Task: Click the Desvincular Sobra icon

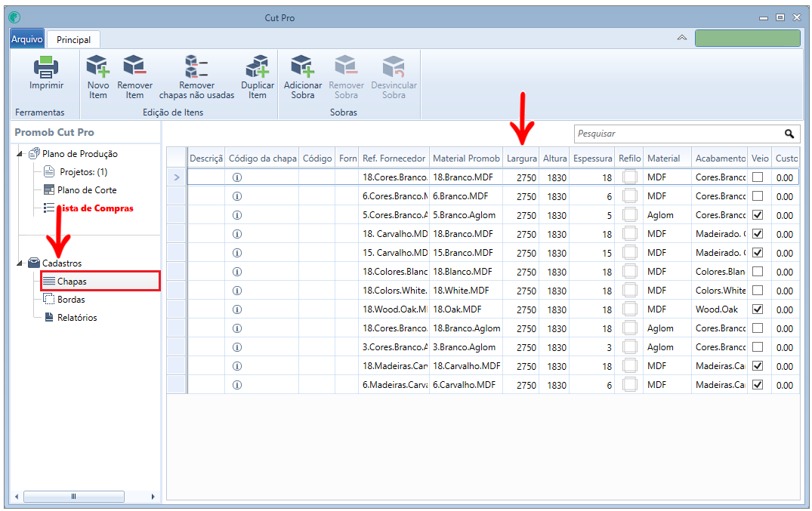Action: point(394,66)
